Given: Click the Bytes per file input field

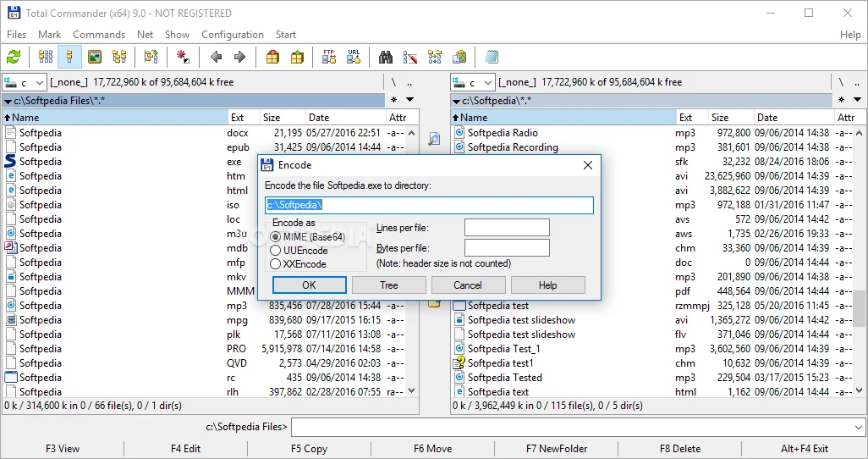Looking at the screenshot, I should coord(507,248).
